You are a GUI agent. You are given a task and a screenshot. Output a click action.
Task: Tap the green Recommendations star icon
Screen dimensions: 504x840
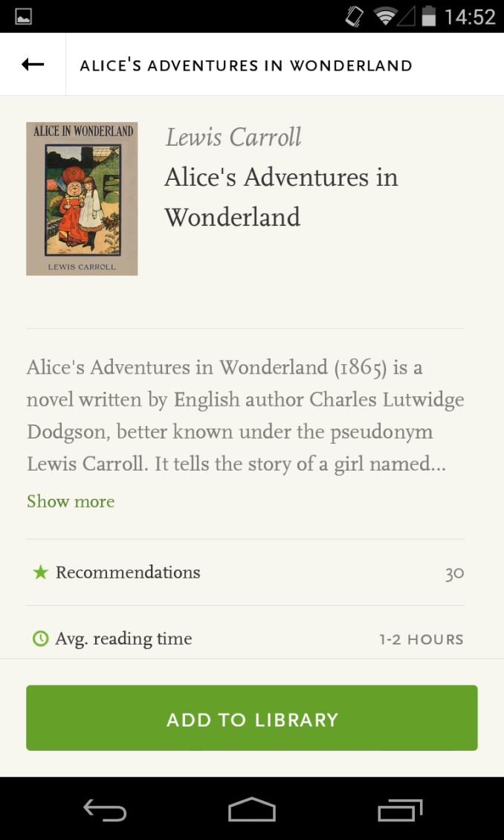point(40,572)
